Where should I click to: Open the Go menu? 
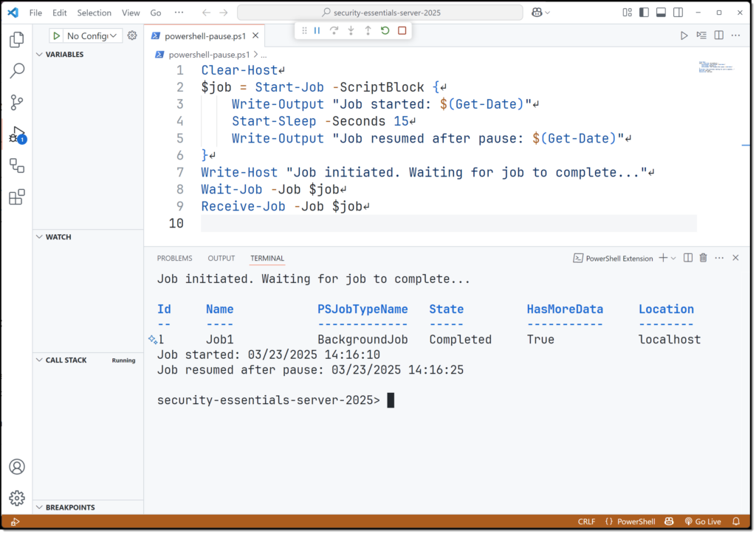(156, 13)
